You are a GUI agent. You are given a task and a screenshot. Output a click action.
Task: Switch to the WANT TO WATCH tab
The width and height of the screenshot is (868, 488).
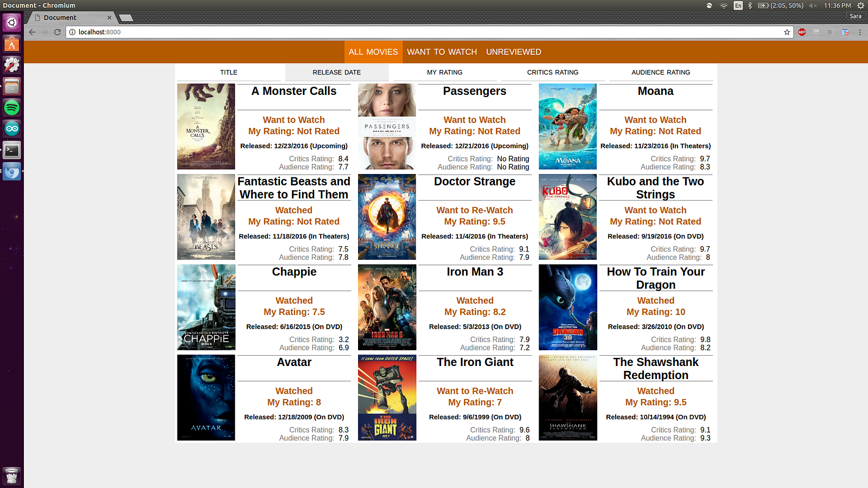pos(442,52)
